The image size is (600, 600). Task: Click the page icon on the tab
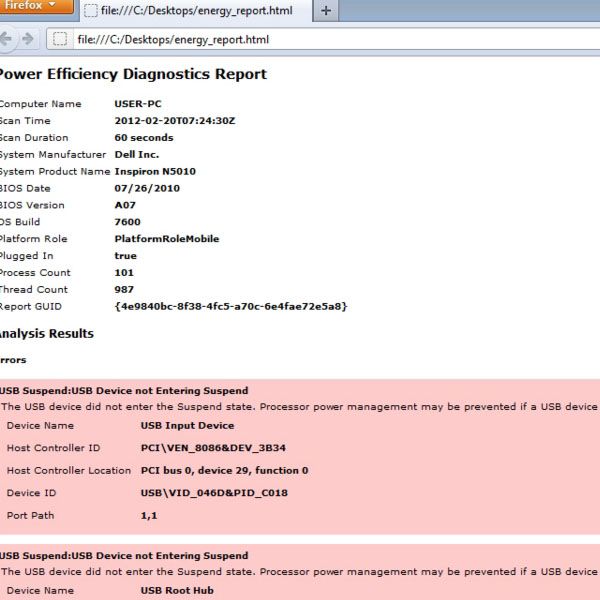coord(91,11)
